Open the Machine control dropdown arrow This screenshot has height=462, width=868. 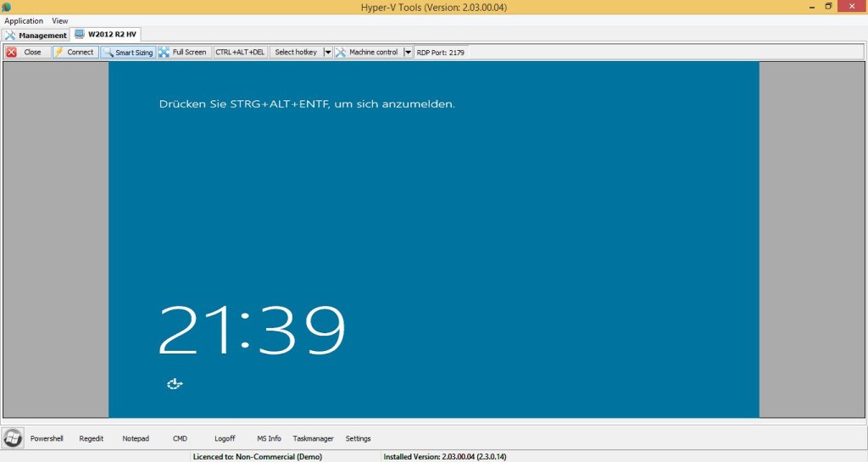tap(408, 53)
